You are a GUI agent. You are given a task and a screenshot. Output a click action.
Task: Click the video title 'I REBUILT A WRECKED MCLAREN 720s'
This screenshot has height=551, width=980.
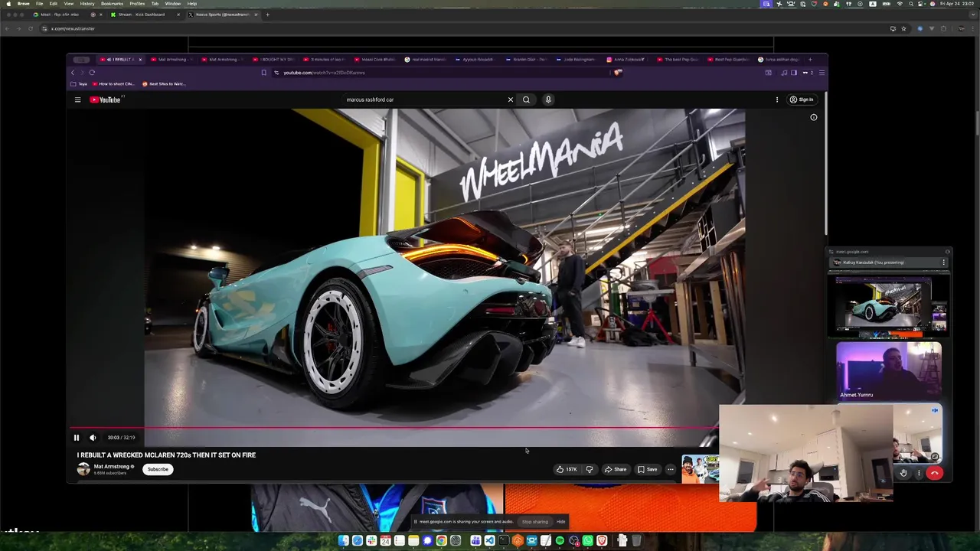166,455
